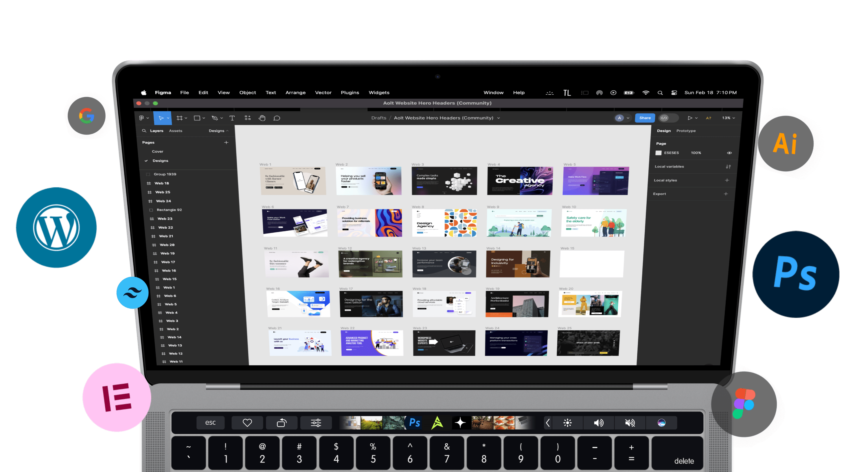Expand the file name dropdown chevron
Image resolution: width=868 pixels, height=472 pixels.
click(499, 118)
